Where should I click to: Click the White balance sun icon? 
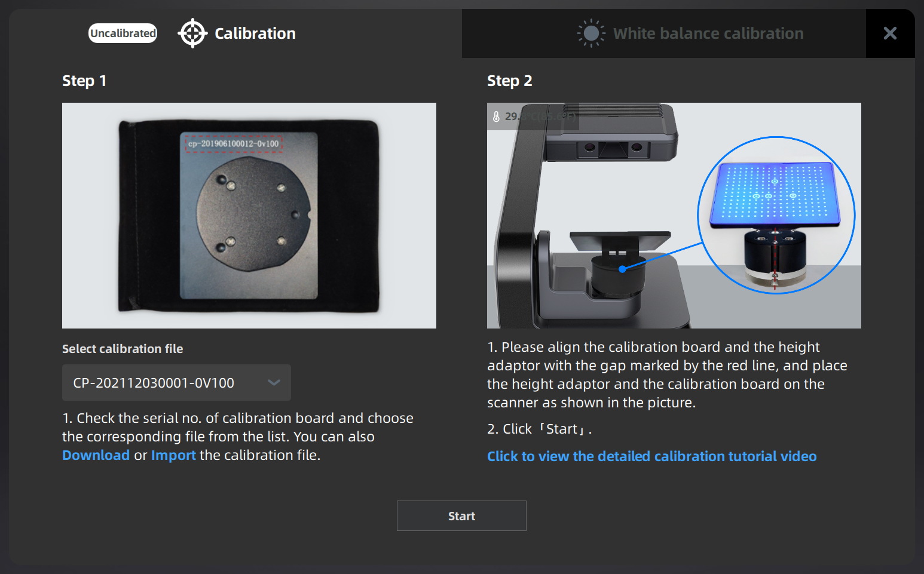pyautogui.click(x=590, y=33)
